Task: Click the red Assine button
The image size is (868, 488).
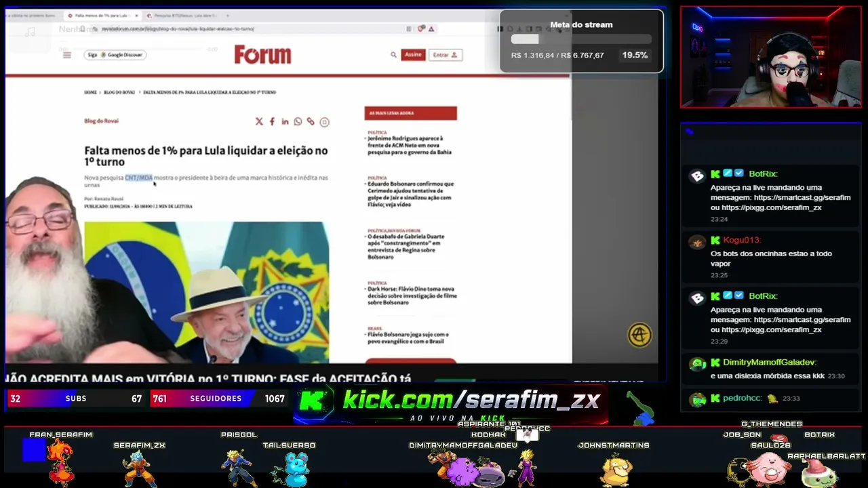Action: coord(413,55)
